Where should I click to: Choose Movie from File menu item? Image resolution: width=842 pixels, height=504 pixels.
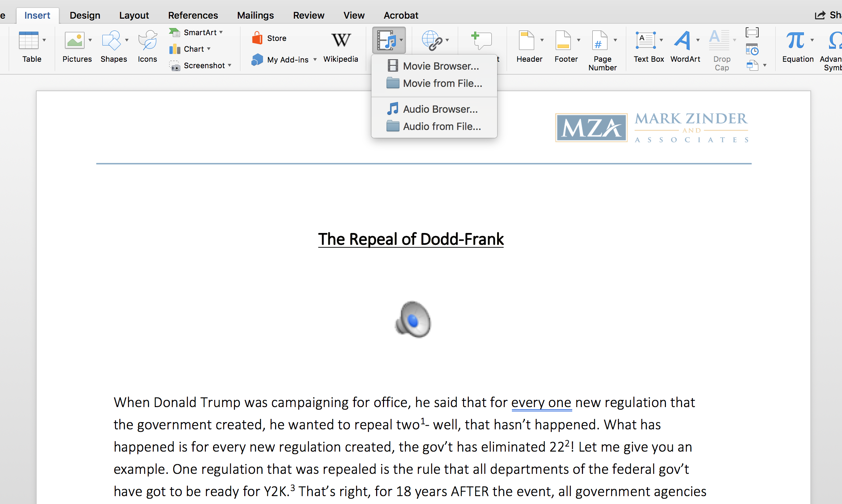click(434, 83)
